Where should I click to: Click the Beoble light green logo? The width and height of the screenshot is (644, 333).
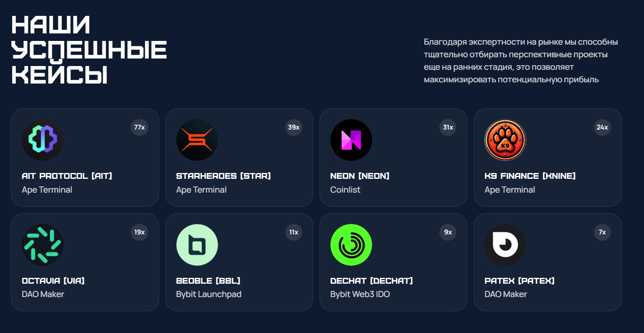[x=197, y=245]
